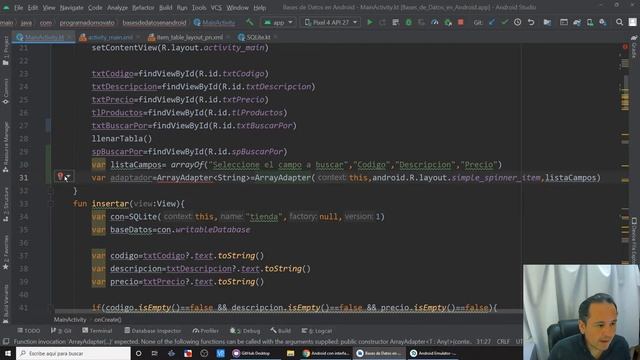The width and height of the screenshot is (640, 360).
Task: Click the programadornovato breadcrumb in navigation bar
Action: tap(87, 23)
